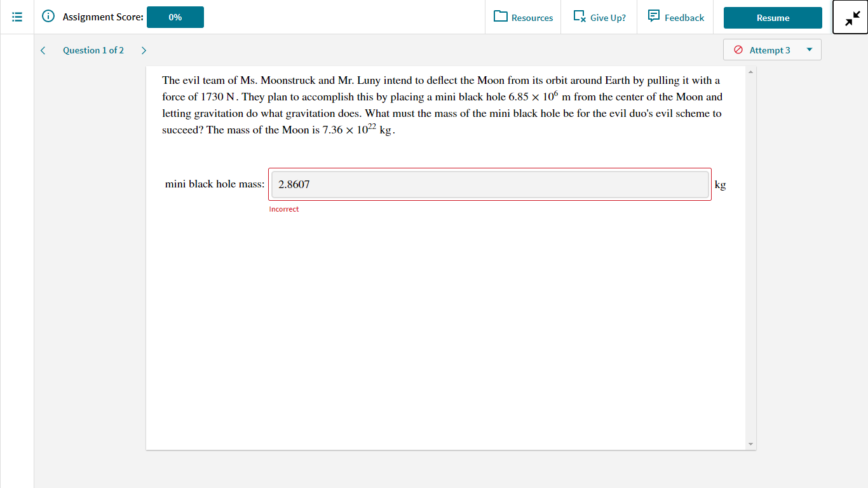Click the 0% assignment score badge
Image resolution: width=868 pixels, height=488 pixels.
[x=175, y=17]
